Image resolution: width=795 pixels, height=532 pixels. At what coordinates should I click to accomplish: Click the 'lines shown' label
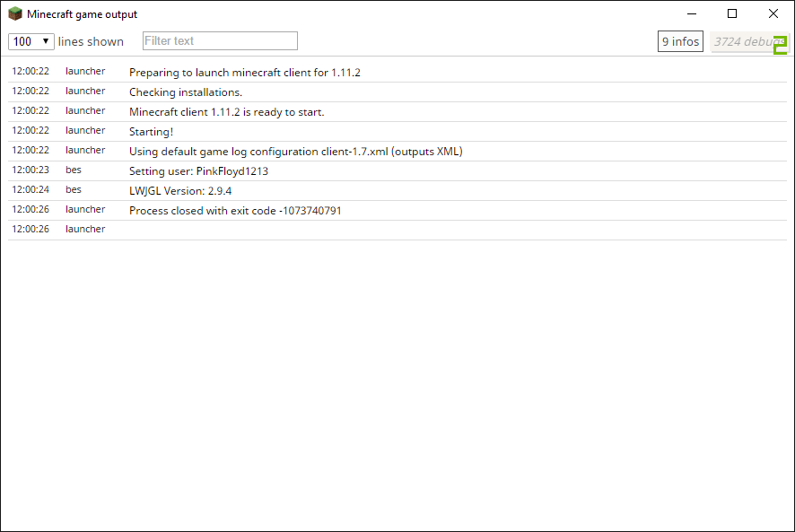(x=91, y=42)
